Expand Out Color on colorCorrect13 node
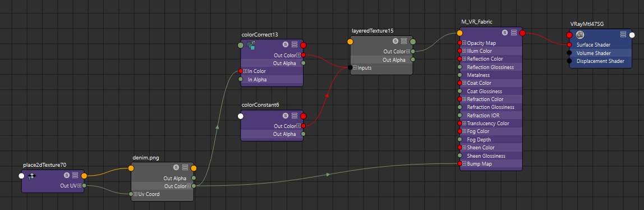 tap(298, 55)
